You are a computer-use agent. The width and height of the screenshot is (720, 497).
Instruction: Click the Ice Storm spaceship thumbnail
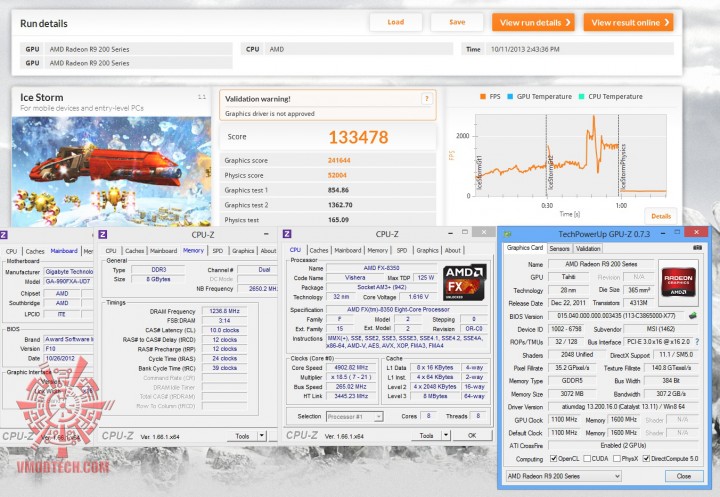pos(111,171)
